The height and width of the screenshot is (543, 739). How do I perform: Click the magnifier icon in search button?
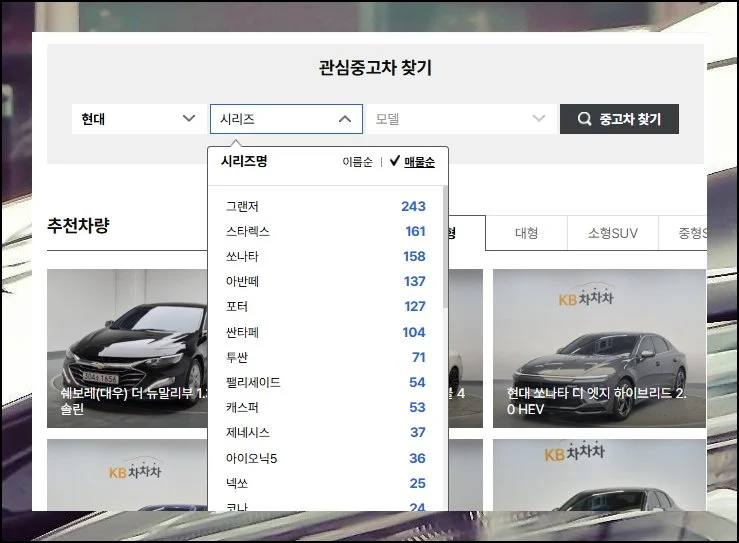tap(584, 119)
